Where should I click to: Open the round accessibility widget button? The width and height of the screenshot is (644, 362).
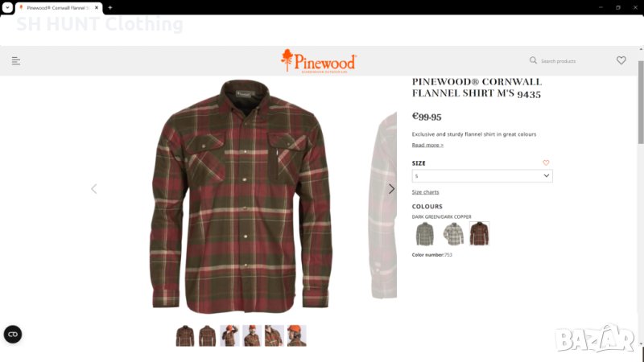13,334
